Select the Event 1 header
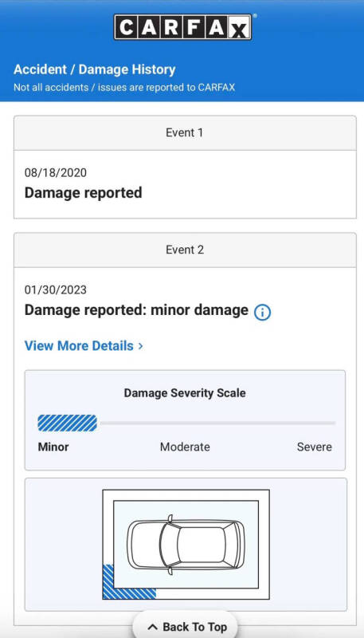 point(185,133)
